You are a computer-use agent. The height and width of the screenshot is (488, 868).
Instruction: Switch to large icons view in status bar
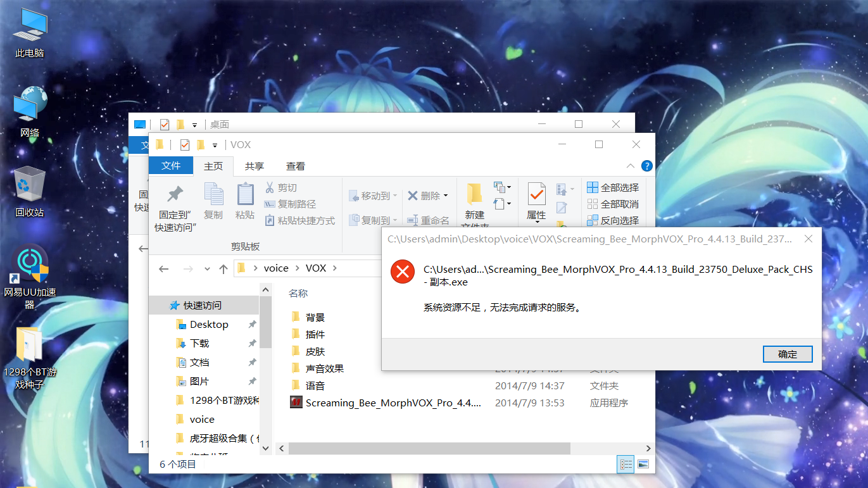point(643,465)
